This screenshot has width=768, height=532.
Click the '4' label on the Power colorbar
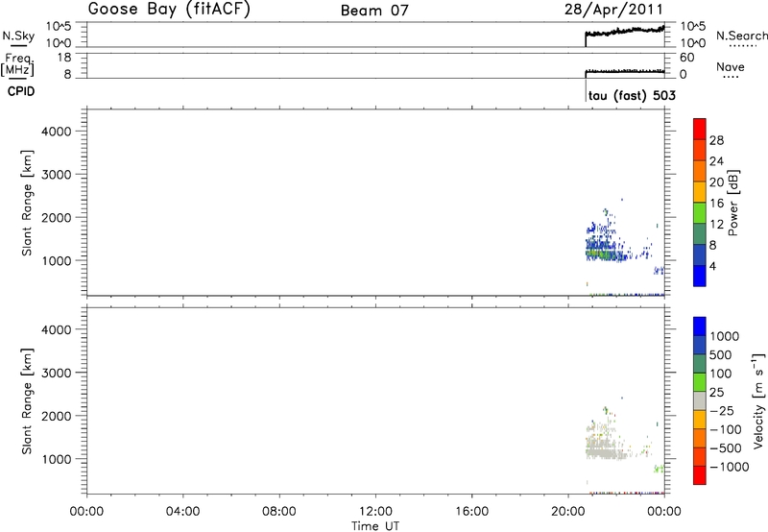coord(712,266)
